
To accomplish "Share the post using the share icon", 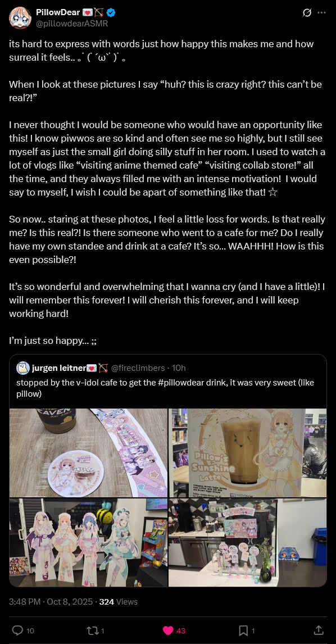I will click(319, 630).
